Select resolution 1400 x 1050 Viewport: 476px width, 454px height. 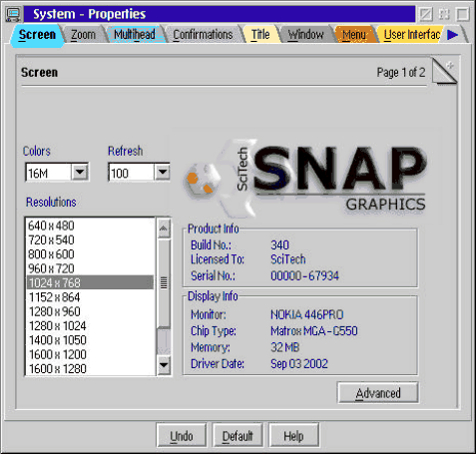90,340
